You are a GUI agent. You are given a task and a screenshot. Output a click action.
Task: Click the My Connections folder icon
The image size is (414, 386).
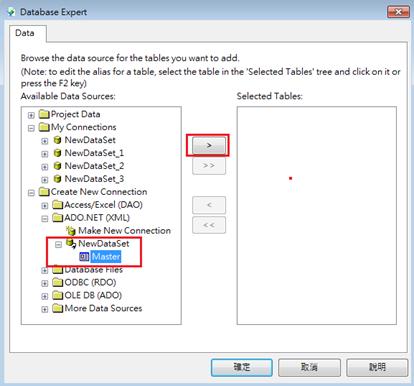click(44, 127)
